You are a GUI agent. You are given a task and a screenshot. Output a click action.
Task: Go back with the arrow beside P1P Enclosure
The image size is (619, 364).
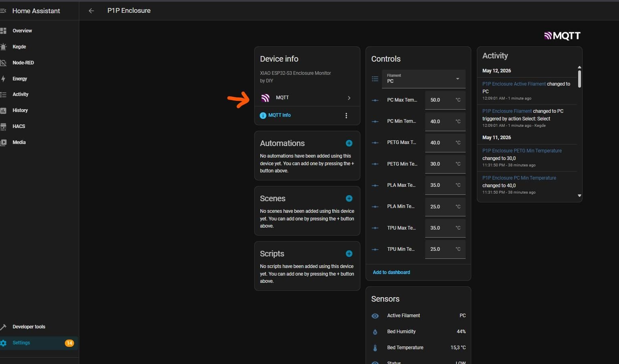91,11
